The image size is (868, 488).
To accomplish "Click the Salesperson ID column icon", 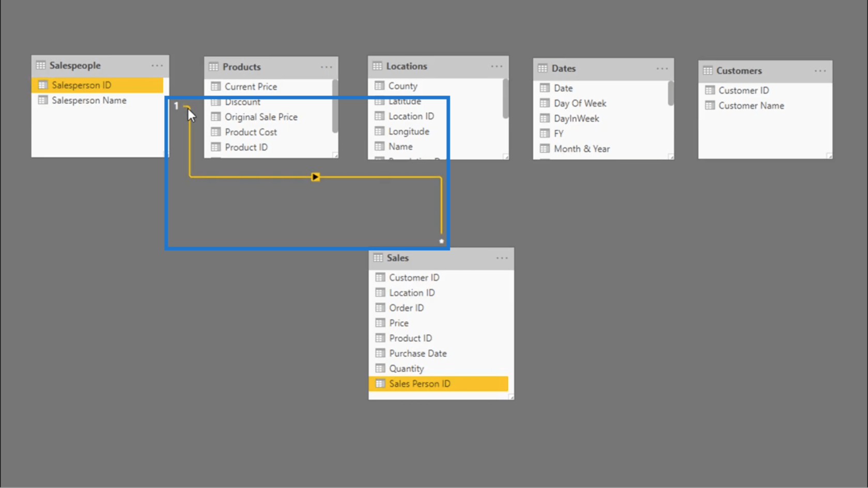I will point(43,85).
